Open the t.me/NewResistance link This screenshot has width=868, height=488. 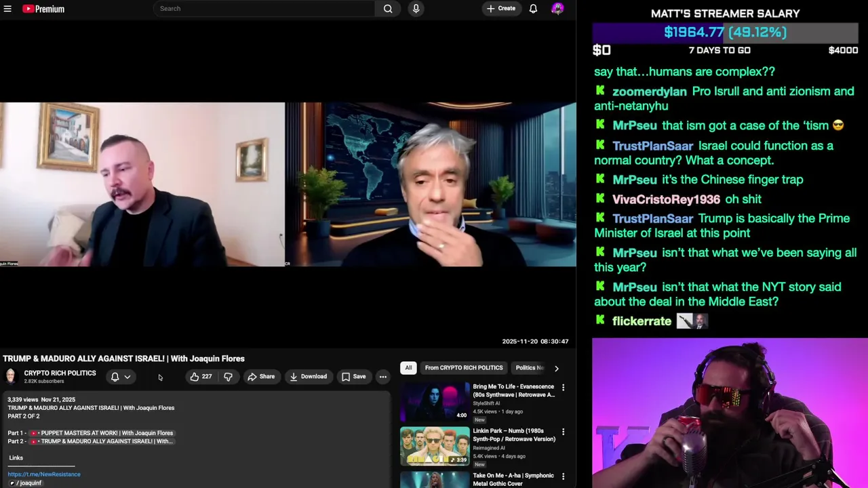point(44,474)
